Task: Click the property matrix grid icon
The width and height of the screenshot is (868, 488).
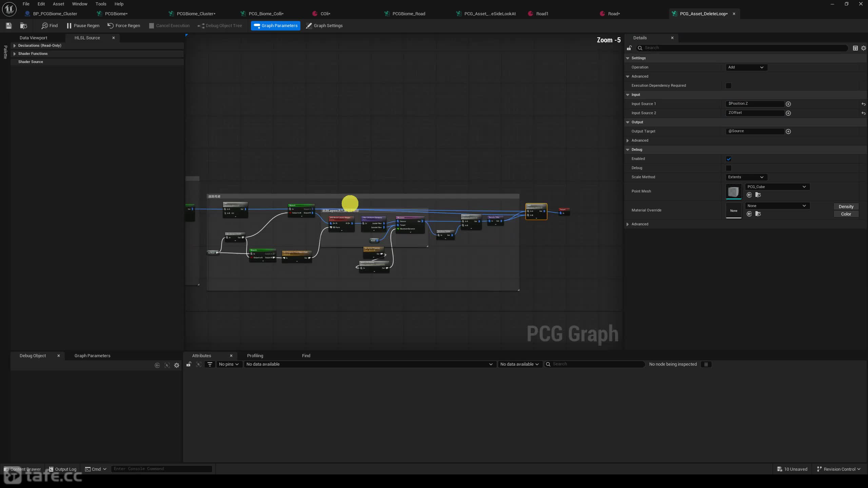Action: 855,48
